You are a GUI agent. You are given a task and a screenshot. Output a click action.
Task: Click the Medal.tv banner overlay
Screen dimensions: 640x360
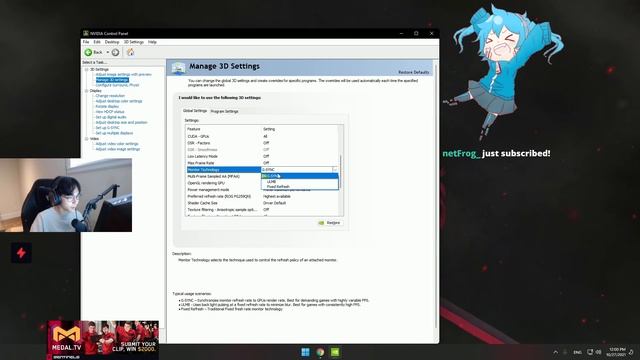[x=103, y=340]
